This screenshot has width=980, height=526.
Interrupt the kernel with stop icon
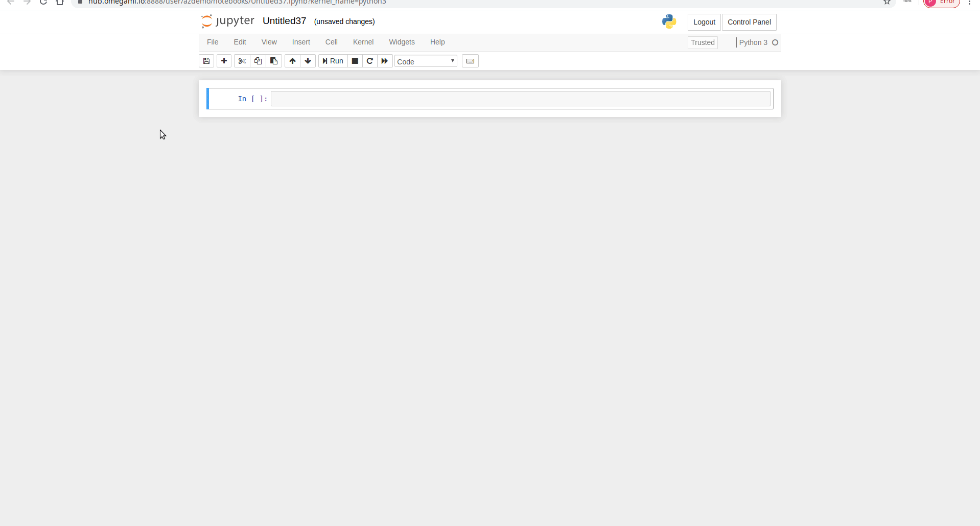pos(355,61)
